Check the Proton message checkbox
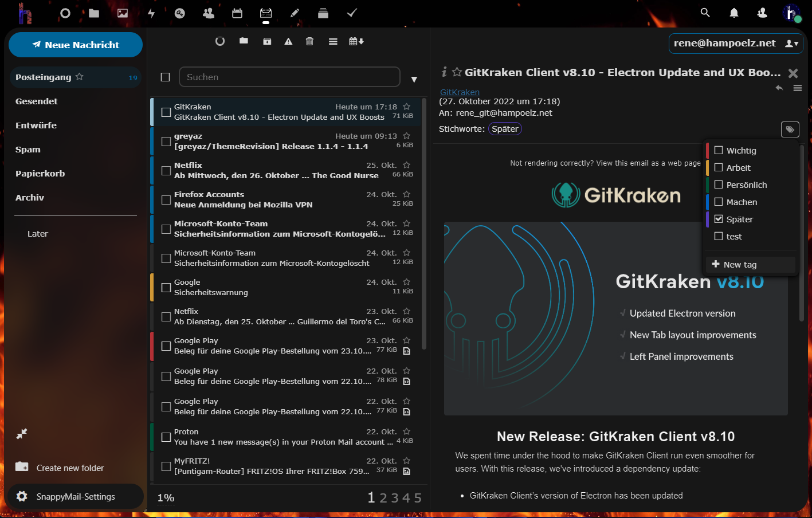This screenshot has height=518, width=812. (166, 437)
